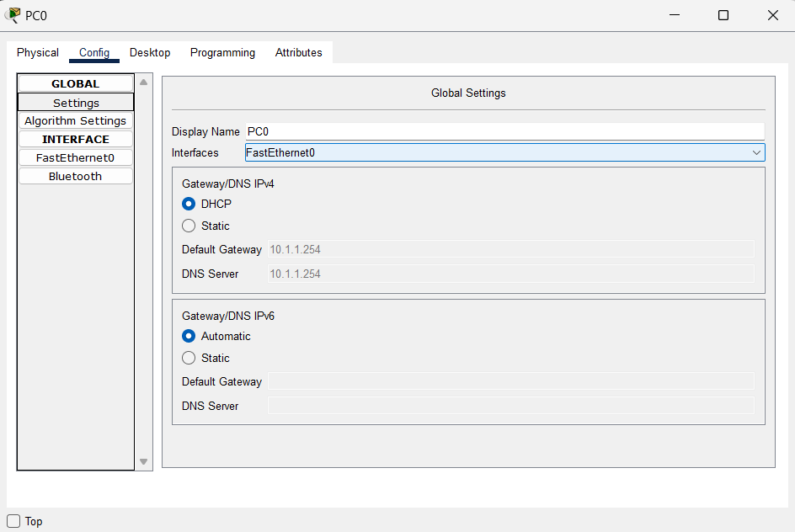Close the PC0 window
The height and width of the screenshot is (532, 795).
click(x=773, y=15)
